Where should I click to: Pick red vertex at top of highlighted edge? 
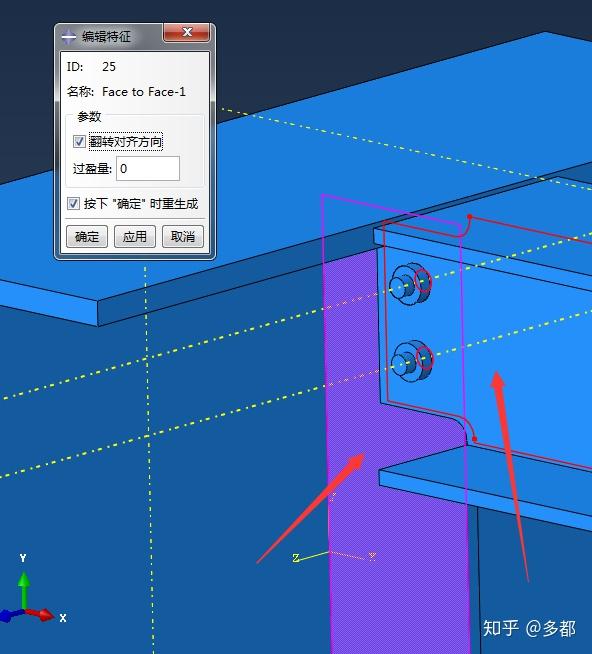coord(470,217)
